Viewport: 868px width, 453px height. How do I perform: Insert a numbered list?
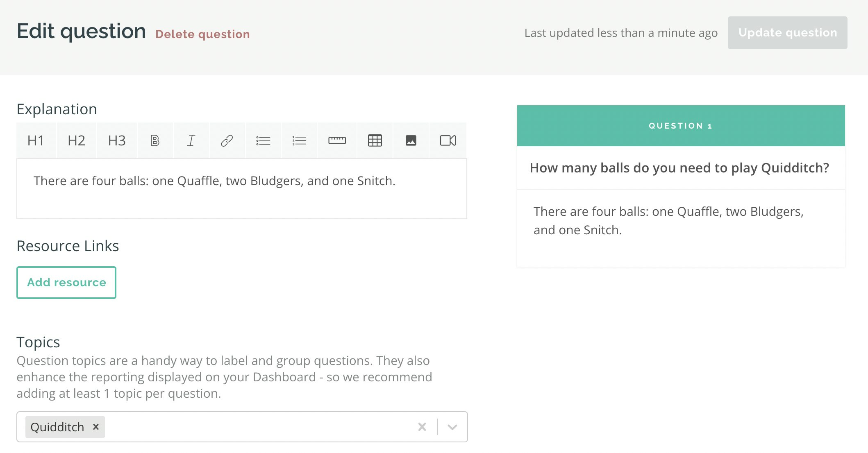(x=299, y=140)
